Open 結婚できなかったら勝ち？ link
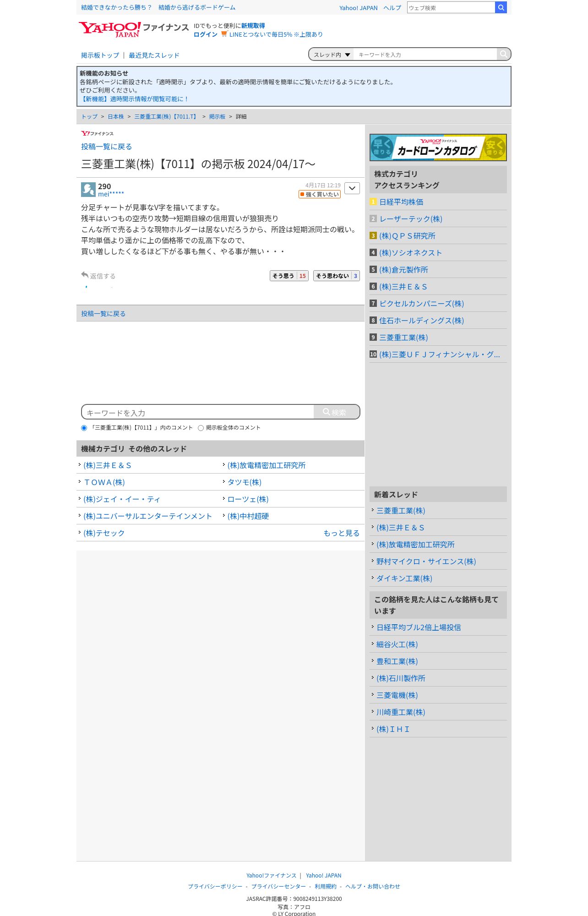This screenshot has width=588, height=916. tap(116, 7)
